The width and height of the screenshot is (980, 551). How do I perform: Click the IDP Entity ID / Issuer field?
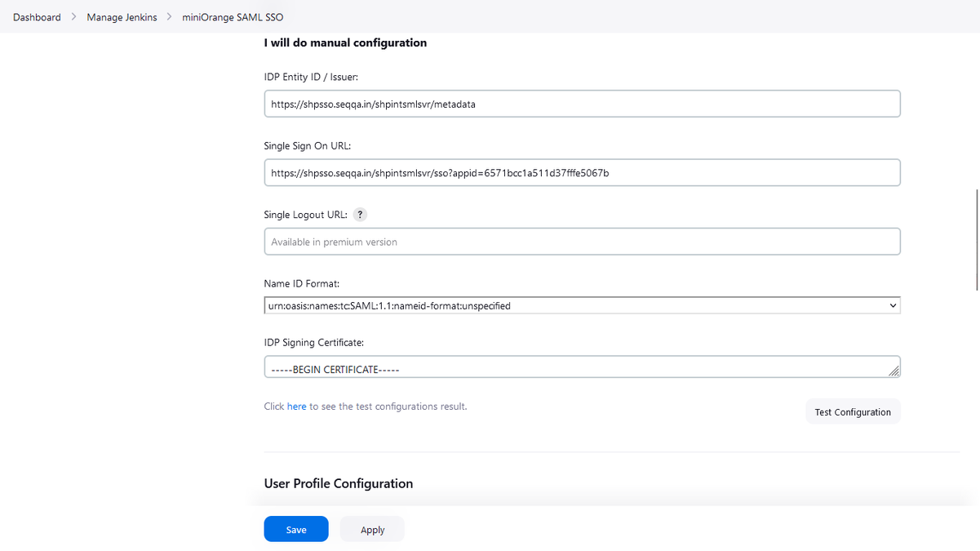582,104
